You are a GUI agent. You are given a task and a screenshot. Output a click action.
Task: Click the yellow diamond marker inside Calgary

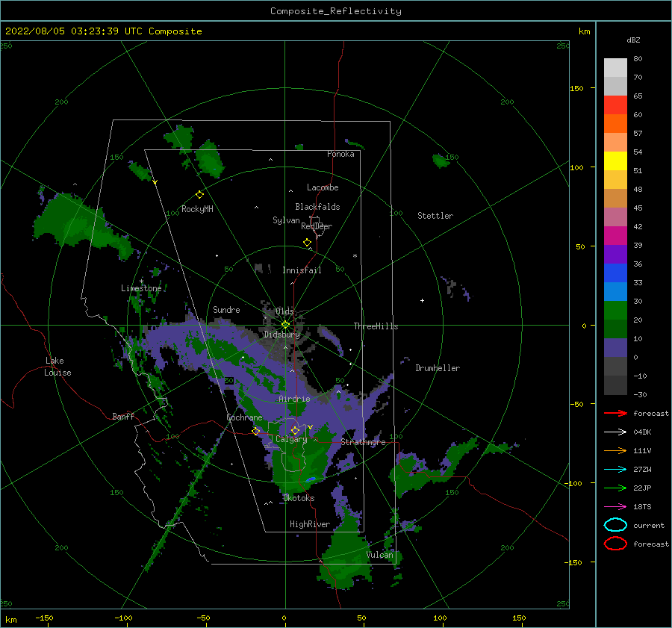point(295,430)
